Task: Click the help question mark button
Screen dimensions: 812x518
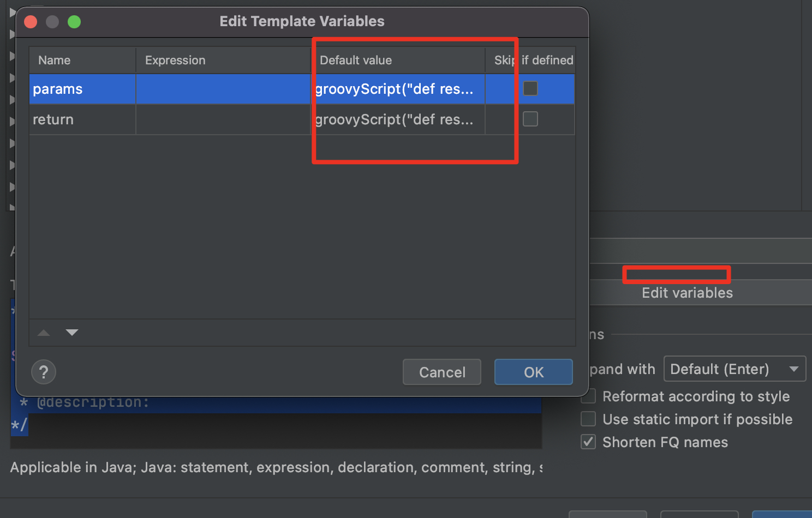Action: (44, 372)
